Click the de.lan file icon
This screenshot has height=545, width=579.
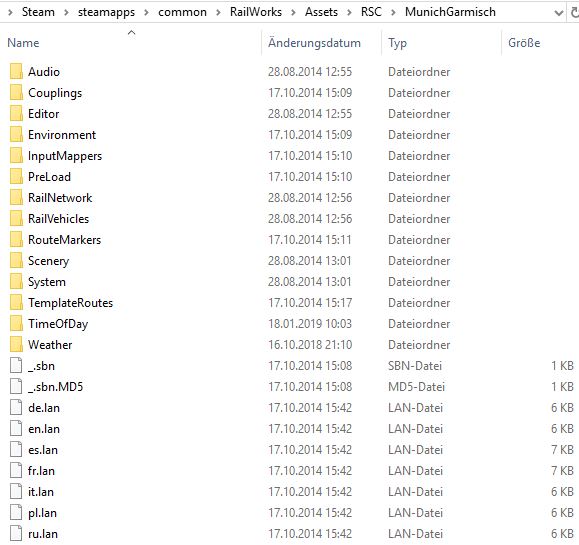[x=16, y=407]
